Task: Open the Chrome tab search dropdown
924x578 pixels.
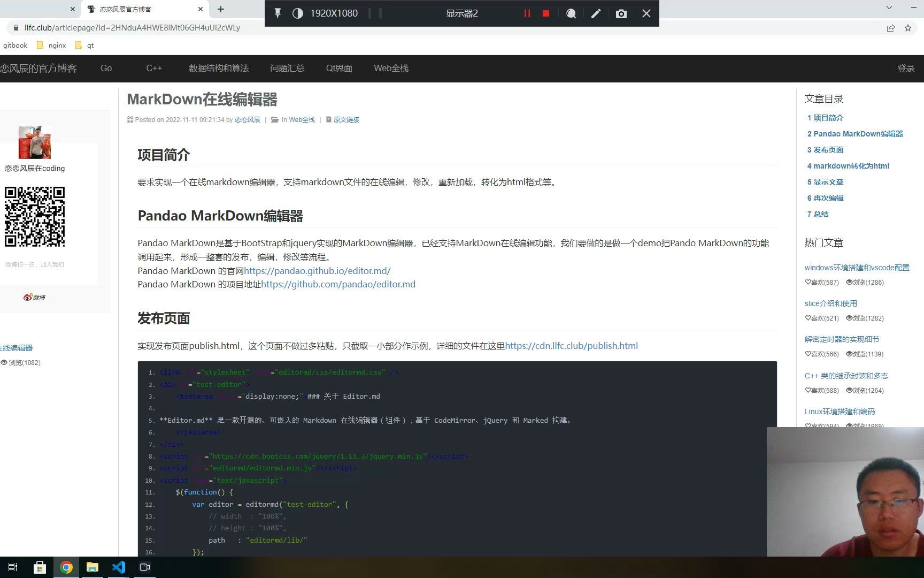Action: pyautogui.click(x=889, y=7)
